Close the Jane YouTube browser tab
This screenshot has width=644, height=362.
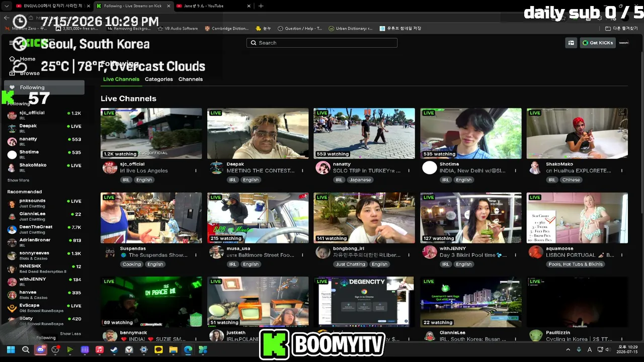click(x=249, y=6)
